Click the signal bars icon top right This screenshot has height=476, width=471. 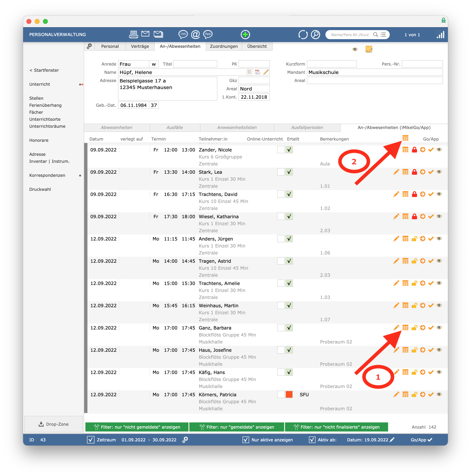[440, 34]
